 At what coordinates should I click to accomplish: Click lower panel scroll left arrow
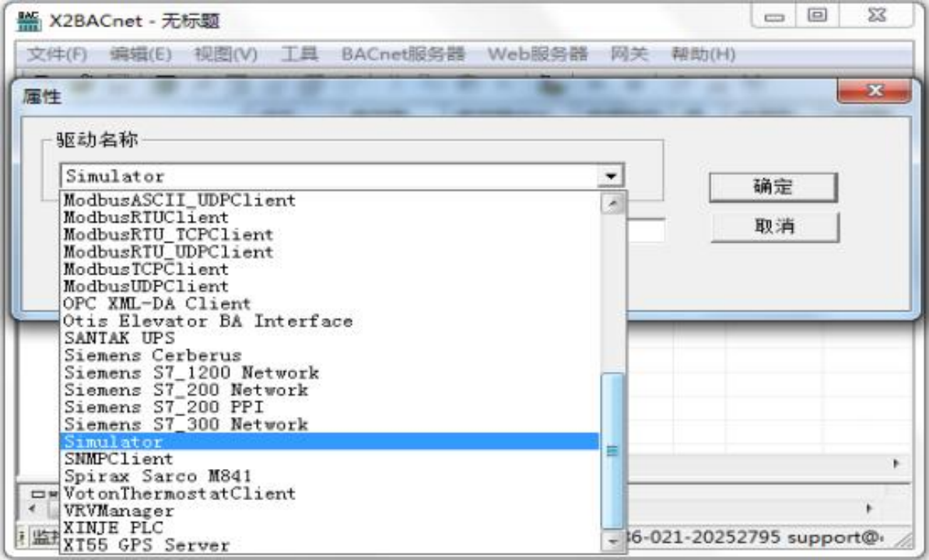tap(31, 508)
